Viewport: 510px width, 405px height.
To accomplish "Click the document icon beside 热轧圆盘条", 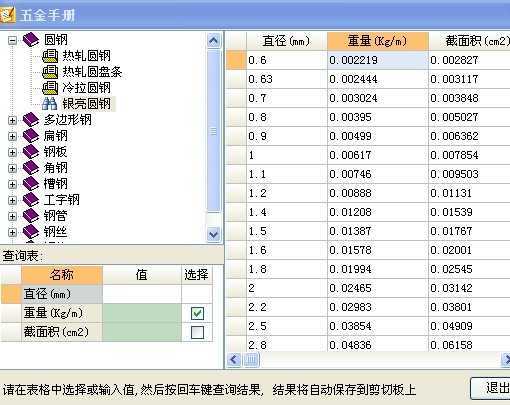I will pos(50,72).
